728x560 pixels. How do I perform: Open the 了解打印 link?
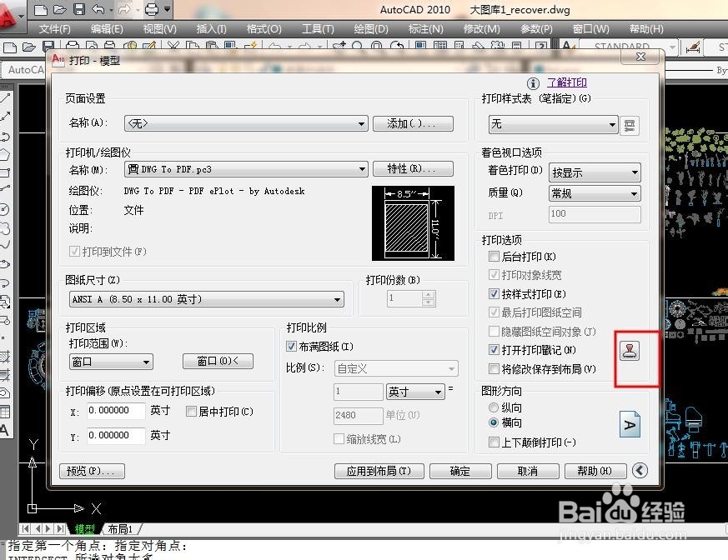pyautogui.click(x=566, y=82)
